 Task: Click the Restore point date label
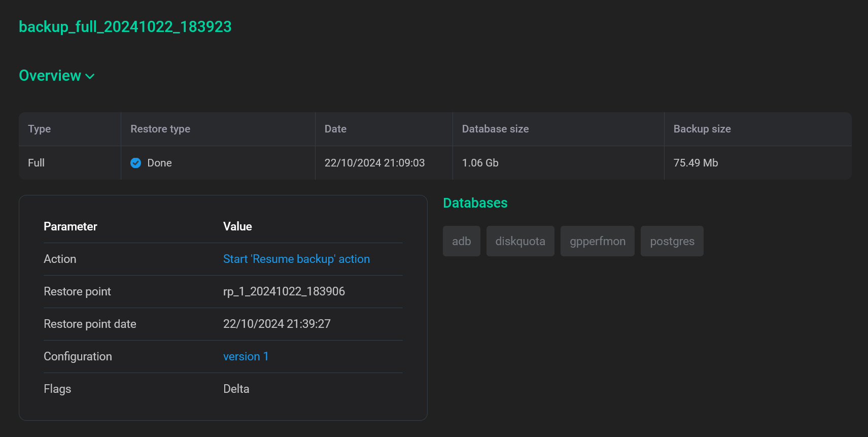coord(90,324)
